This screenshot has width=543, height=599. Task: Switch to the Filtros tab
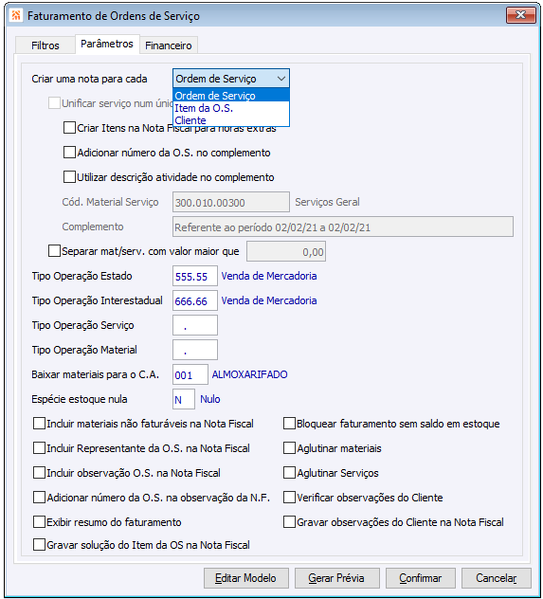pyautogui.click(x=45, y=45)
